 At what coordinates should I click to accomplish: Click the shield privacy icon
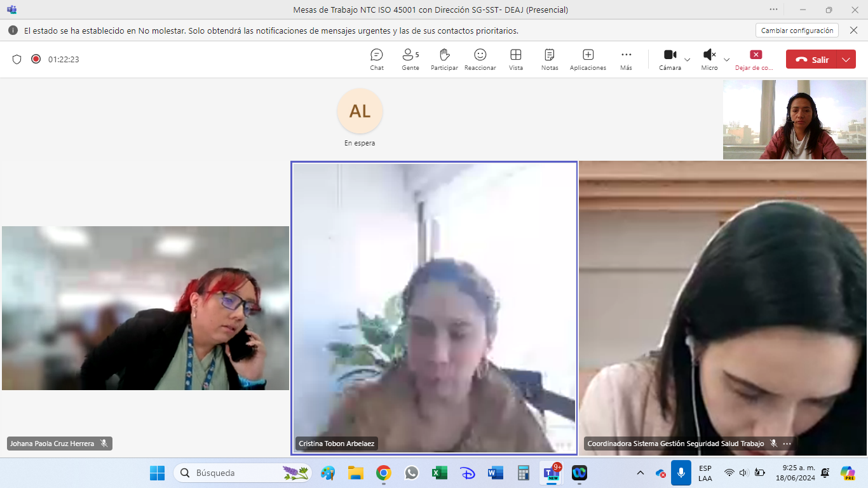pos(17,59)
